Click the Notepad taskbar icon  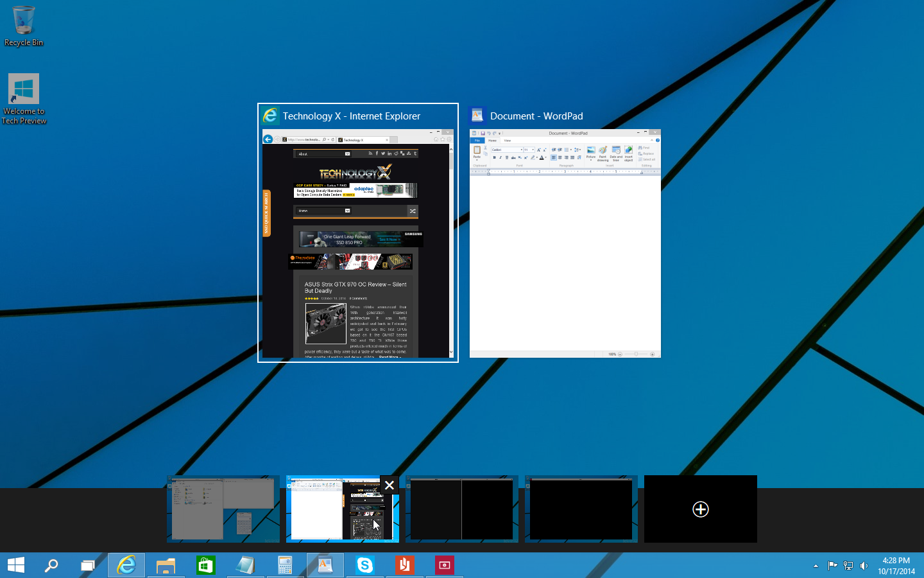point(245,565)
